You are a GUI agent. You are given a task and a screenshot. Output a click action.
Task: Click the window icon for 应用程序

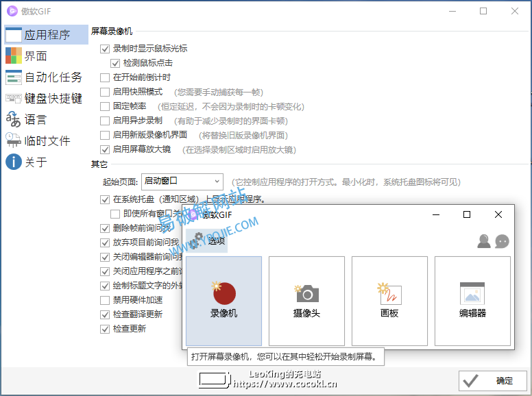pos(14,35)
